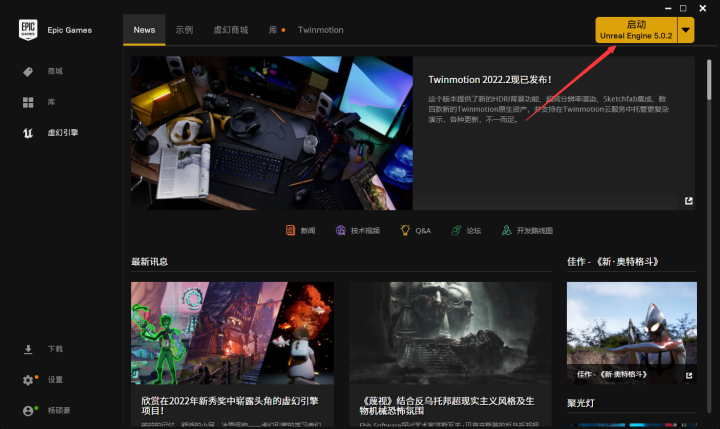The image size is (720, 429).
Task: Switch to the Twinmotion tab
Action: click(x=321, y=30)
